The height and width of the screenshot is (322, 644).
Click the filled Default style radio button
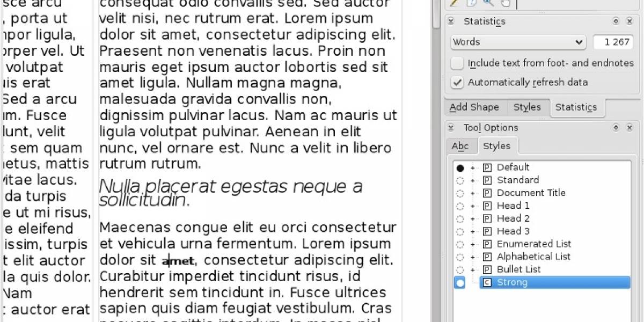click(x=460, y=167)
